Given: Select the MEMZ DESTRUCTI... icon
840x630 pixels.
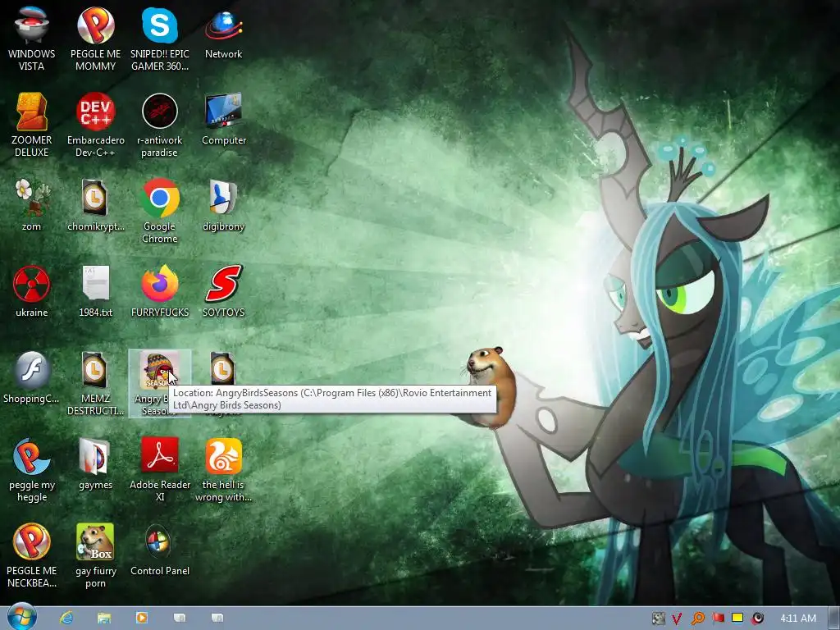Looking at the screenshot, I should [95, 383].
